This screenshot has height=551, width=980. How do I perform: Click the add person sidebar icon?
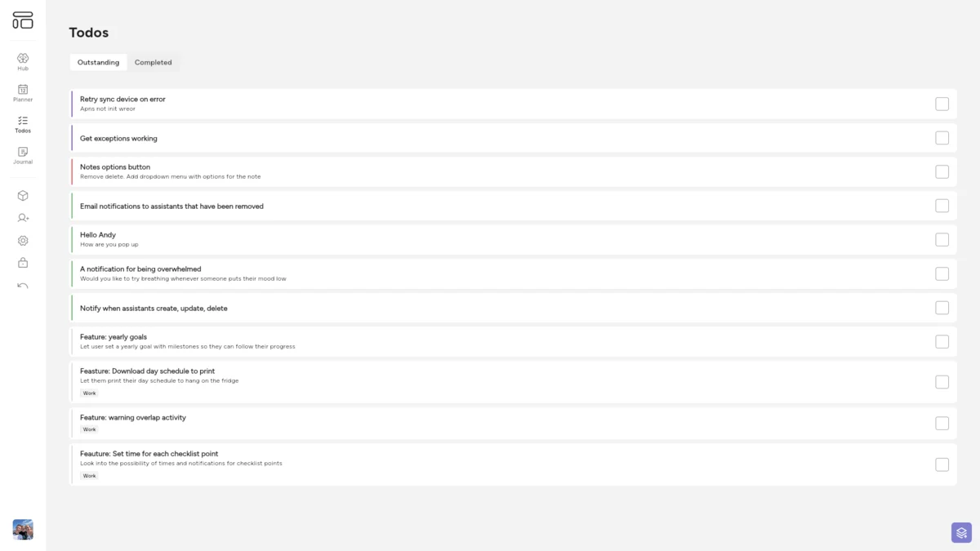[22, 218]
